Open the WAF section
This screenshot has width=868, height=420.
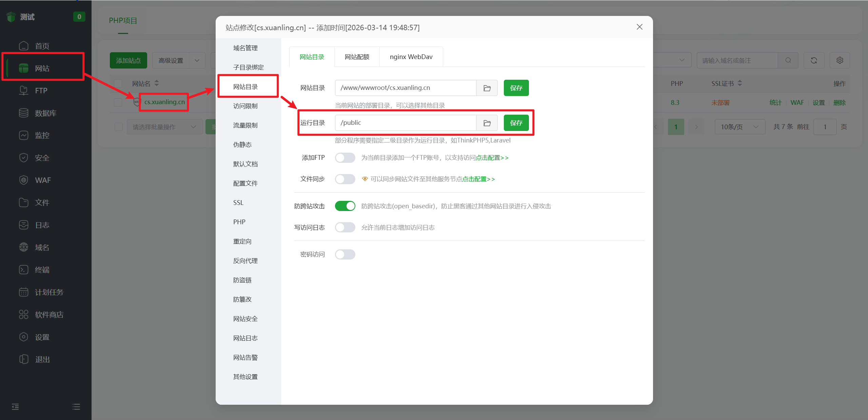click(42, 180)
